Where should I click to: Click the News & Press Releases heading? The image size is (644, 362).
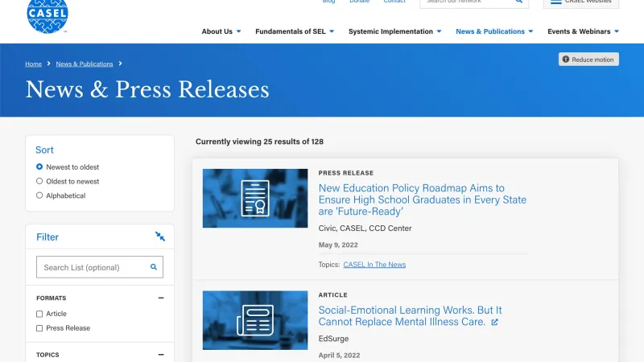147,89
